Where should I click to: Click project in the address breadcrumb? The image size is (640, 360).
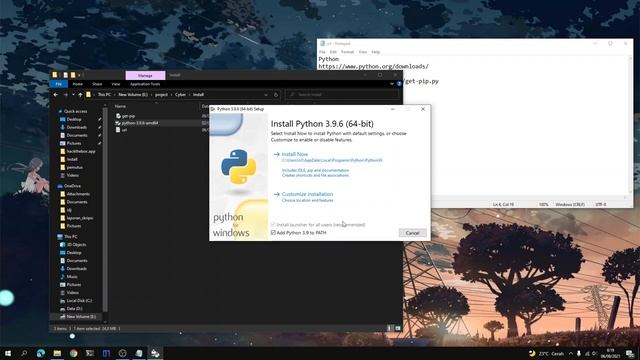tap(161, 95)
